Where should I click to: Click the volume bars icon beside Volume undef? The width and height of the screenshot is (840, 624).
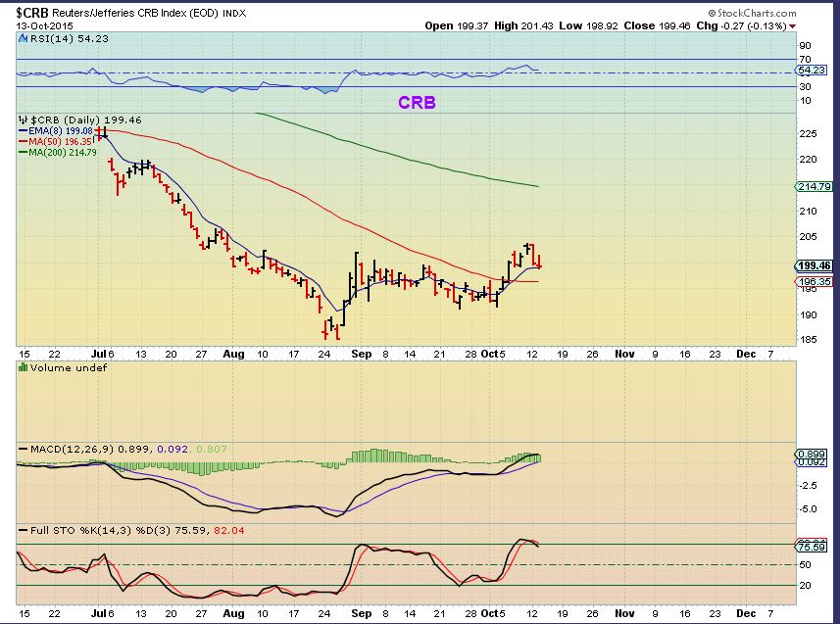tap(24, 367)
